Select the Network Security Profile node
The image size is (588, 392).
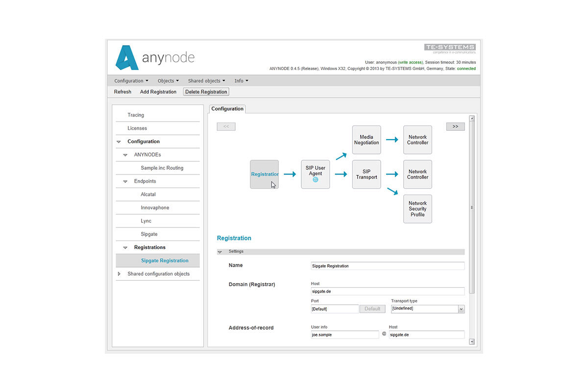point(417,209)
